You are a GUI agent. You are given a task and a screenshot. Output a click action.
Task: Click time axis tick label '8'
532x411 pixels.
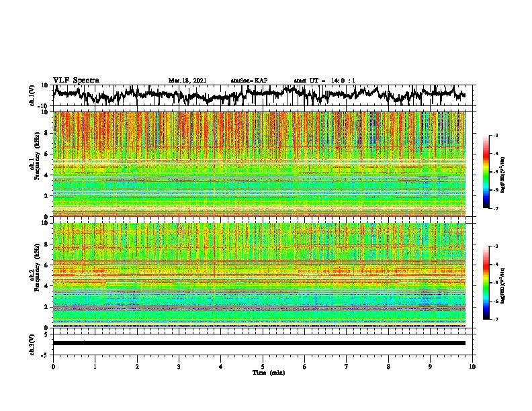click(388, 367)
